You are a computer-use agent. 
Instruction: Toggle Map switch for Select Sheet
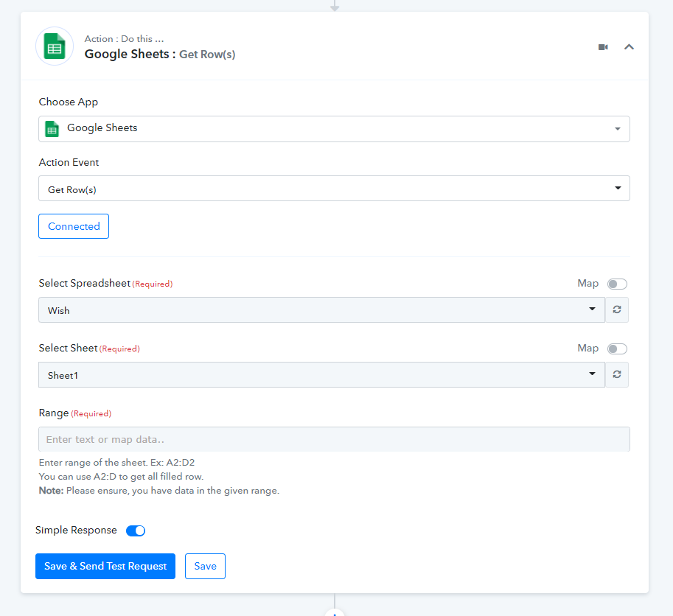click(x=617, y=349)
